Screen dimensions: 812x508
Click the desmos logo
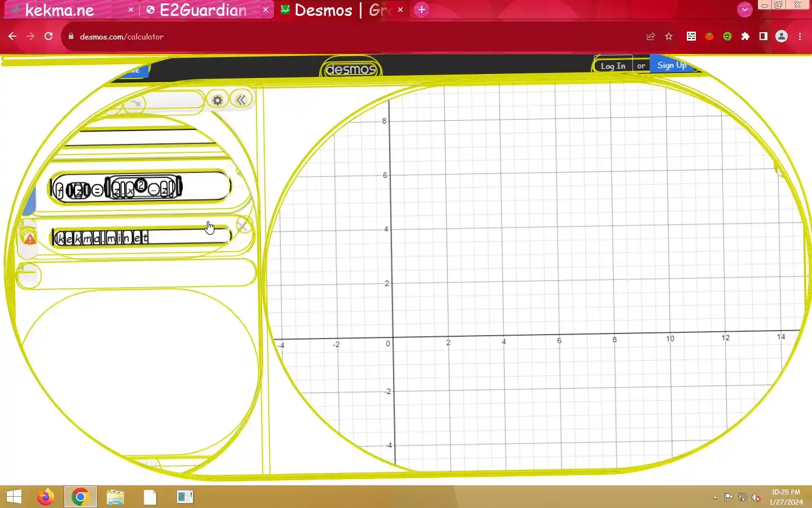(351, 69)
